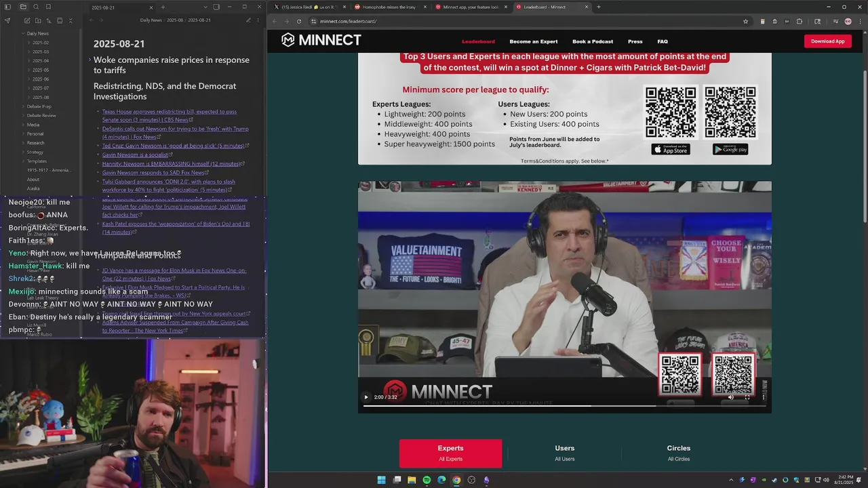The width and height of the screenshot is (868, 488).
Task: Open a new tab in Obsidian
Action: tap(163, 7)
